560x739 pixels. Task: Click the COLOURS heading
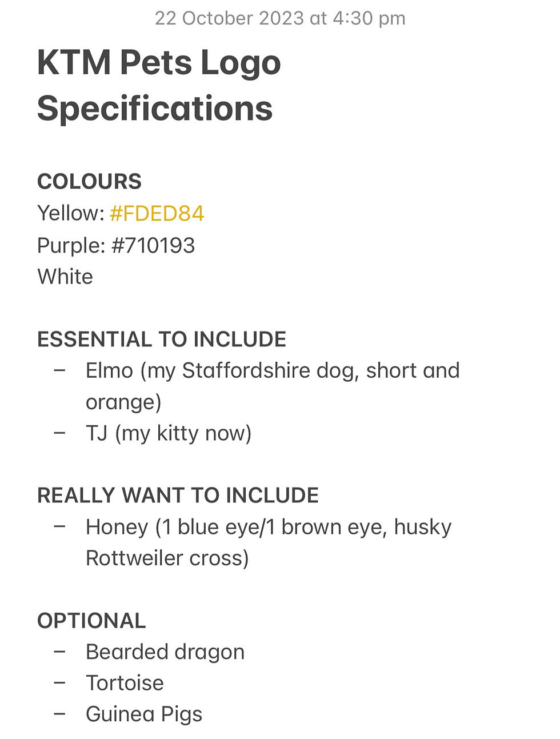coord(89,182)
